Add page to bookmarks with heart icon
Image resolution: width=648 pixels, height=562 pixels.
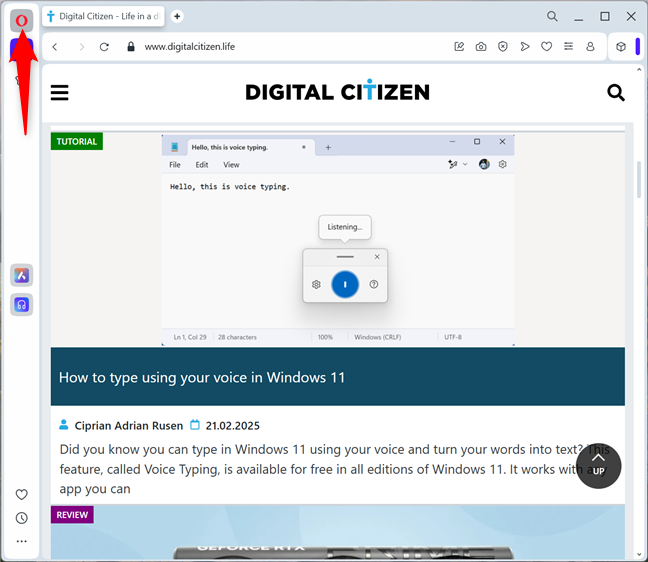point(546,47)
